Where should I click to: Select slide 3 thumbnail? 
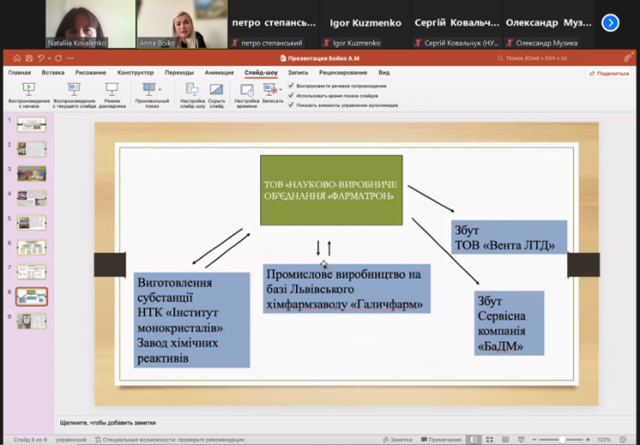click(x=32, y=174)
